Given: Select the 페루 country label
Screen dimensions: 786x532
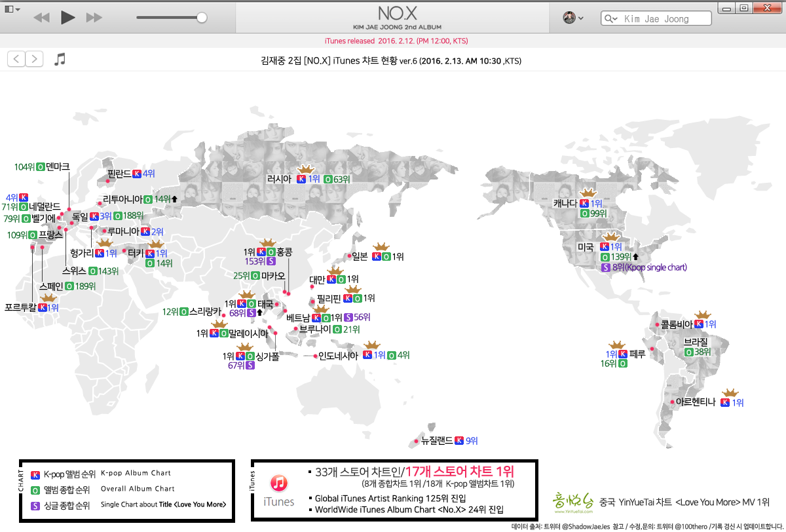Looking at the screenshot, I should 637,354.
